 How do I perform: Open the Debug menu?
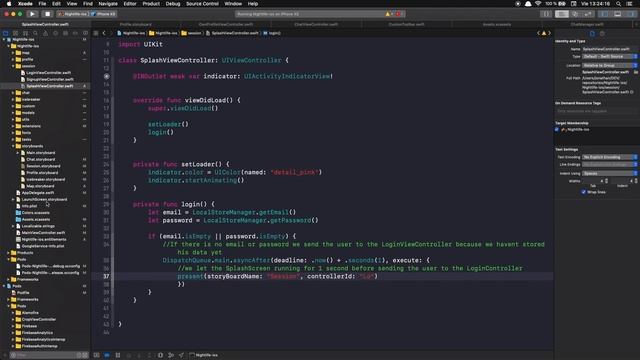[x=173, y=4]
